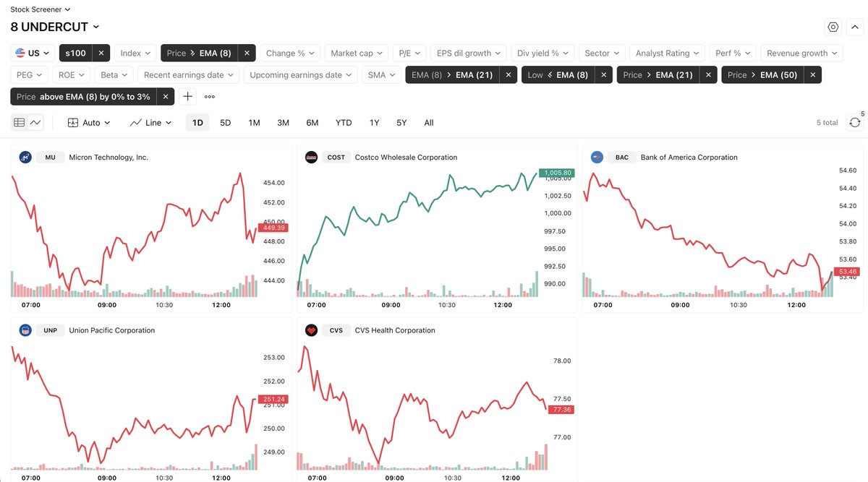This screenshot has height=482, width=868.
Task: Open the Sector filter dropdown
Action: (601, 53)
